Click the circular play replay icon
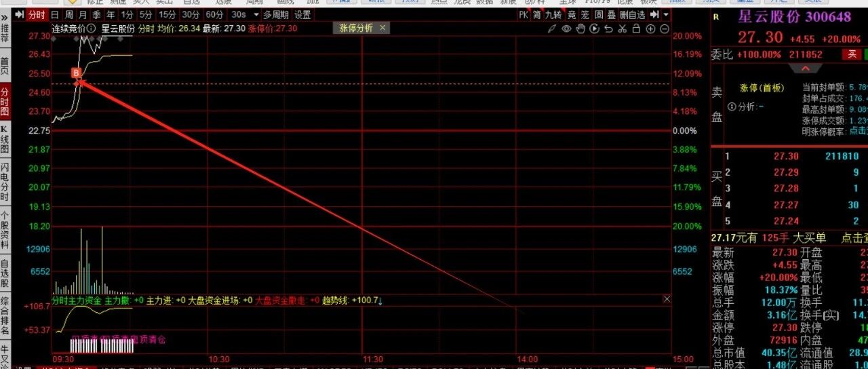 tap(594, 28)
